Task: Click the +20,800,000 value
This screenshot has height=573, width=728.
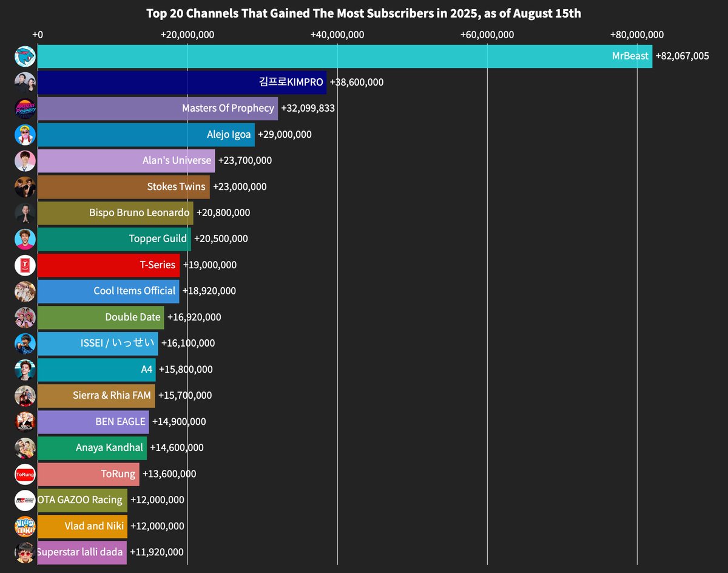Action: [x=223, y=213]
